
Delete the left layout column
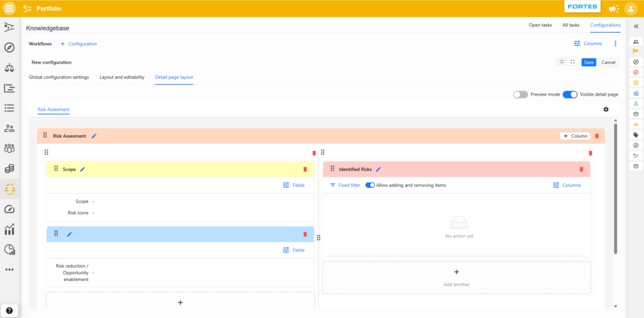(314, 153)
